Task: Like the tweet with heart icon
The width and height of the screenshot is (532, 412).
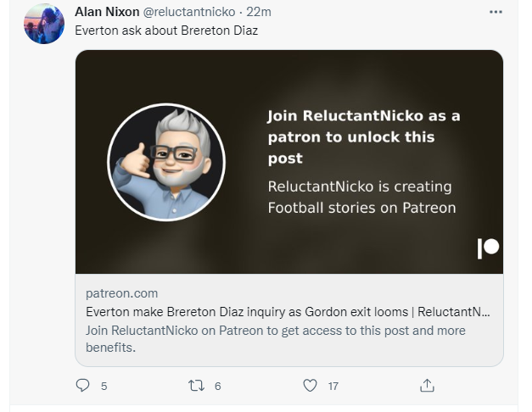Action: tap(310, 386)
